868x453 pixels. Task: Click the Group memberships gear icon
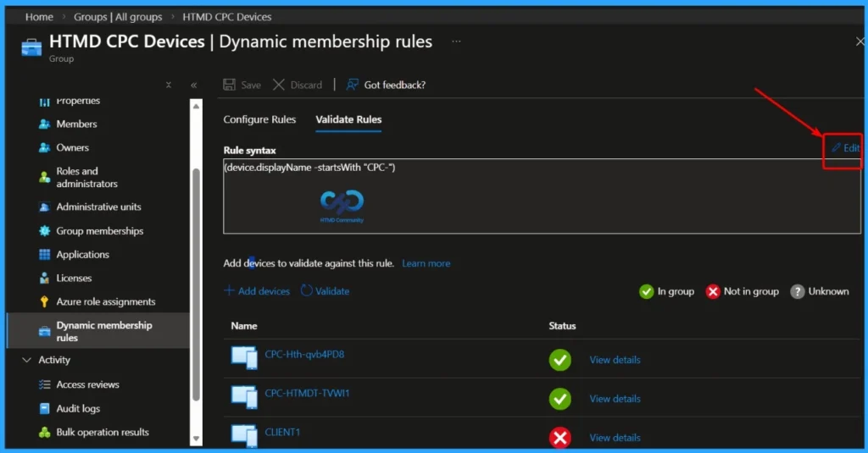point(44,230)
